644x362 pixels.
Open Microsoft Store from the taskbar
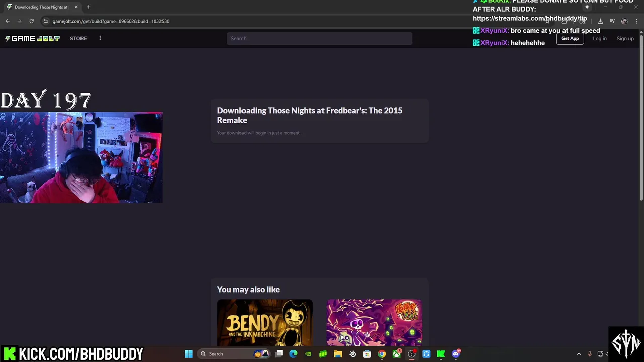(367, 354)
